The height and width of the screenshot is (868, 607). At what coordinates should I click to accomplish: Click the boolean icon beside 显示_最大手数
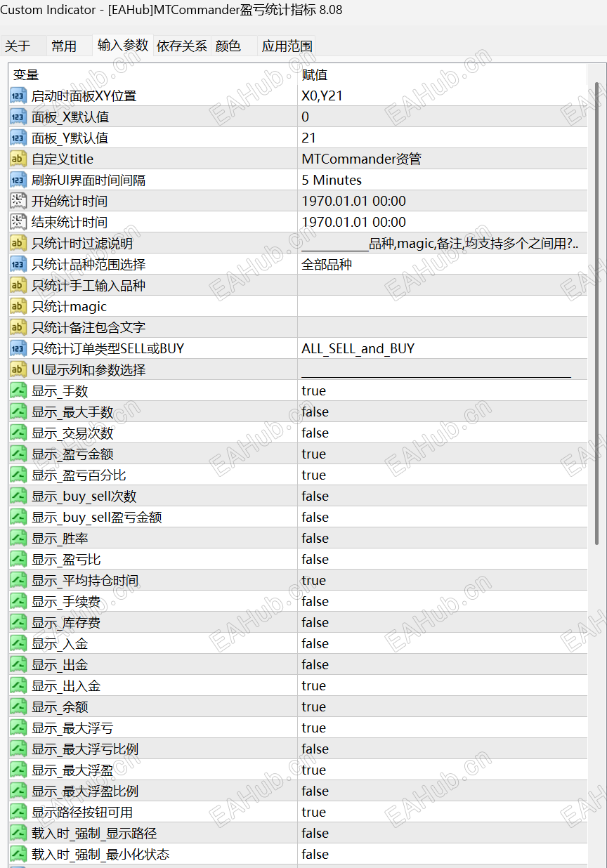[19, 412]
